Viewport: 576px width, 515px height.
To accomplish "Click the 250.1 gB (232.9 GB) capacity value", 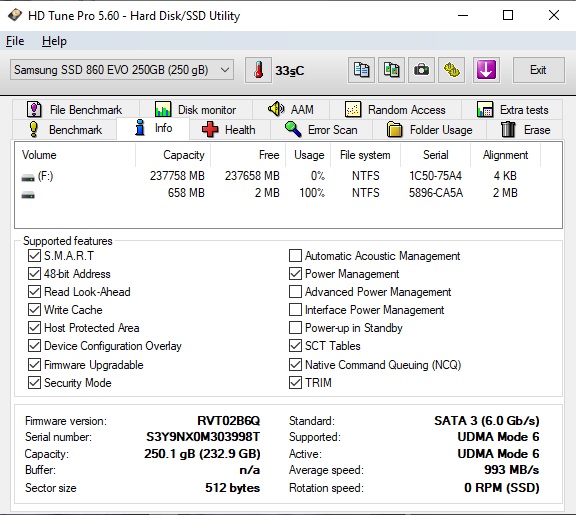I will click(202, 454).
